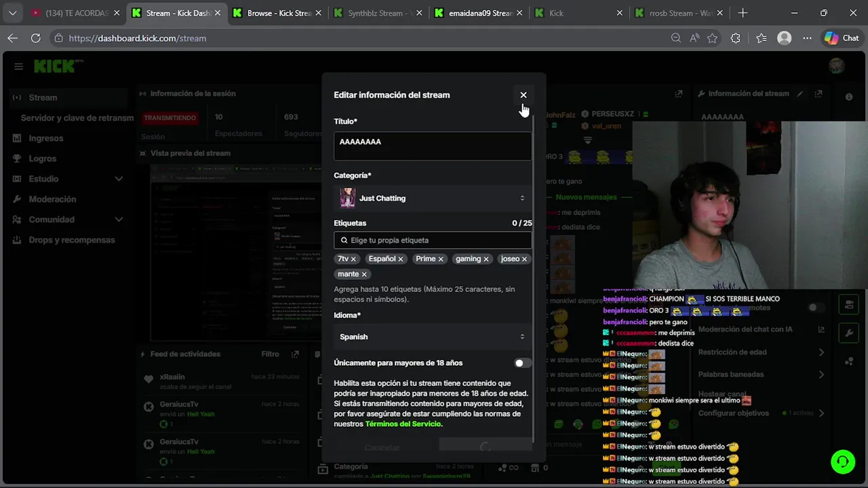
Task: Remove the mante tag
Action: tap(364, 274)
